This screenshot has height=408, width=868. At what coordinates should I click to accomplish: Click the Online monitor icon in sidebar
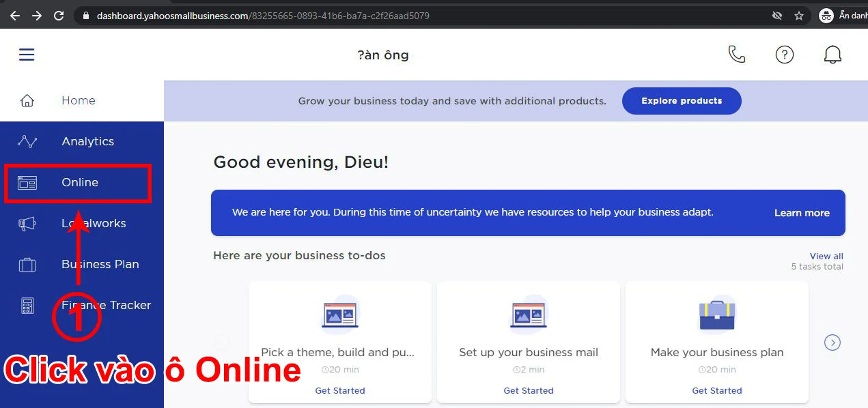27,182
